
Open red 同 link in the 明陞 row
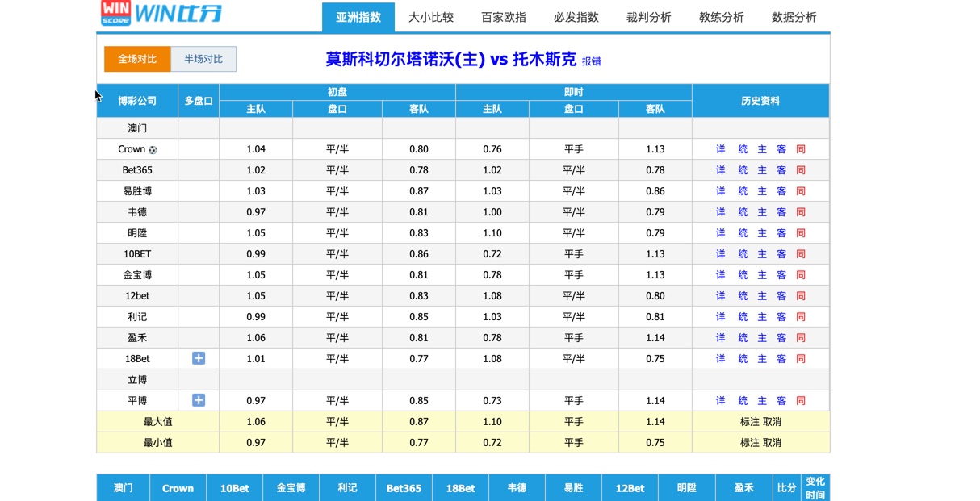pos(801,233)
